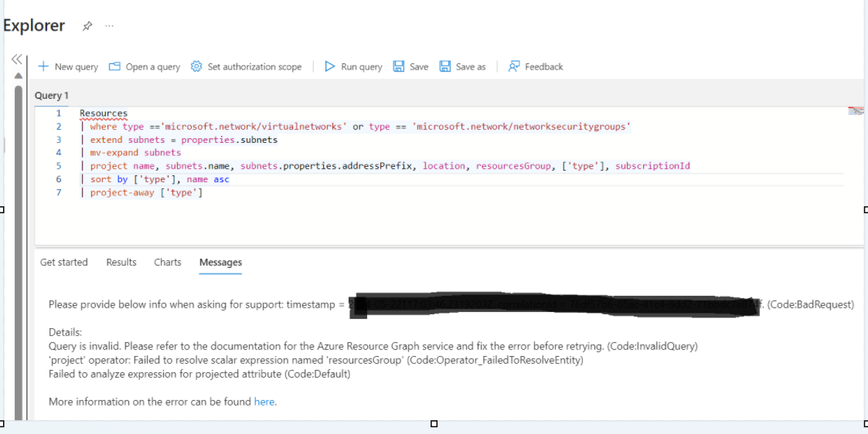Click subscriptionId at end of line 5

point(652,166)
